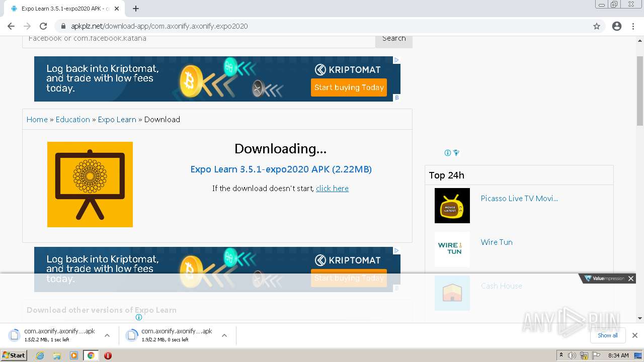Open the Wire Tun link

[497, 242]
